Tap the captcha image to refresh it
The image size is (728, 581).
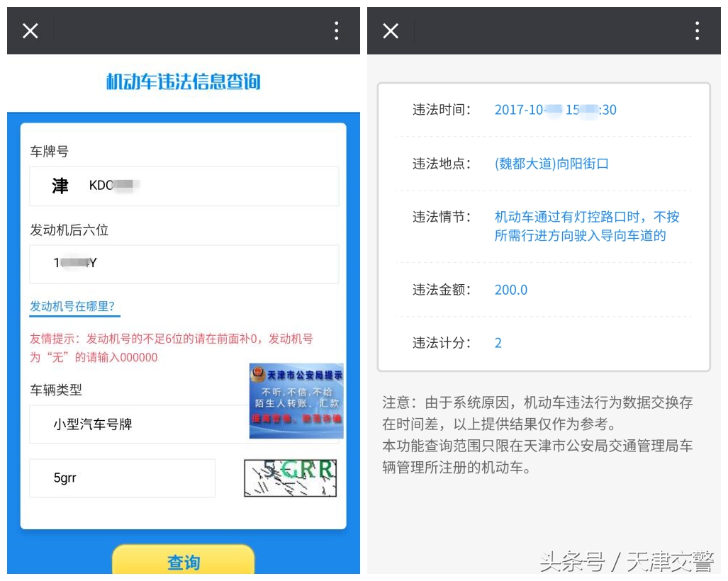tap(290, 478)
